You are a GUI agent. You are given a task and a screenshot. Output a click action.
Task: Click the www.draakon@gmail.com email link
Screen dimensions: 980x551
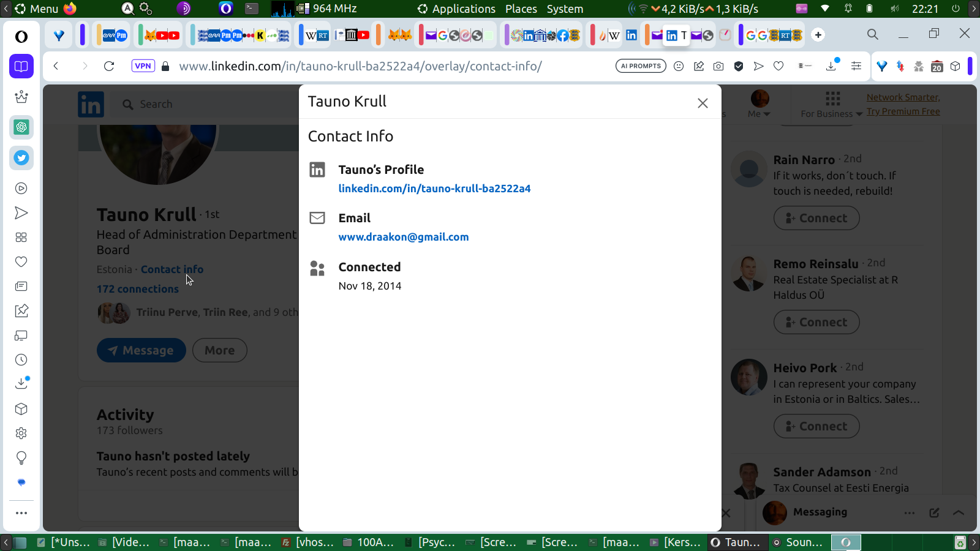[x=404, y=237]
